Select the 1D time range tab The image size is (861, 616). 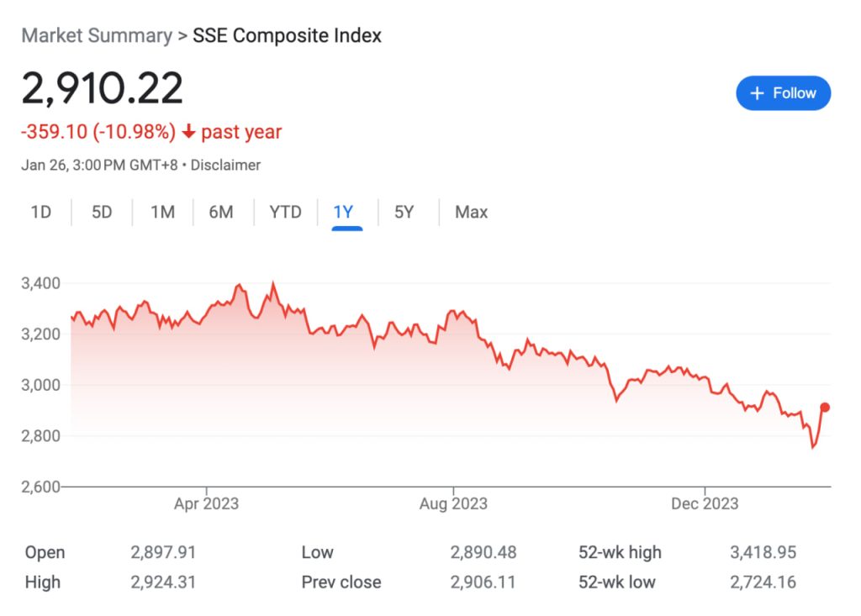coord(41,212)
